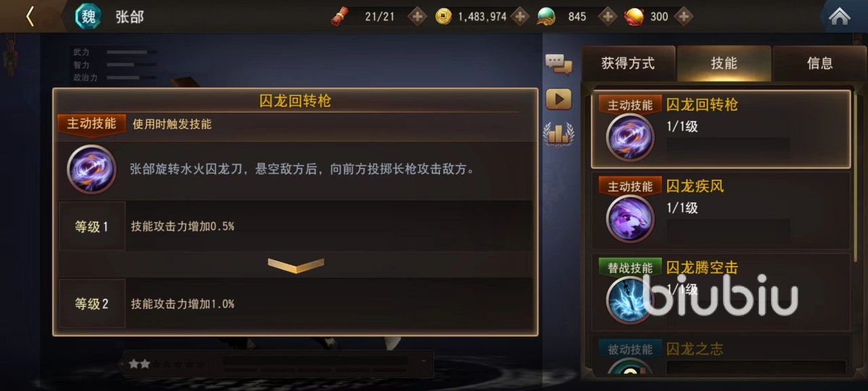Switch to the 获得方式 tab
Screen dimensions: 868x391
pos(628,64)
